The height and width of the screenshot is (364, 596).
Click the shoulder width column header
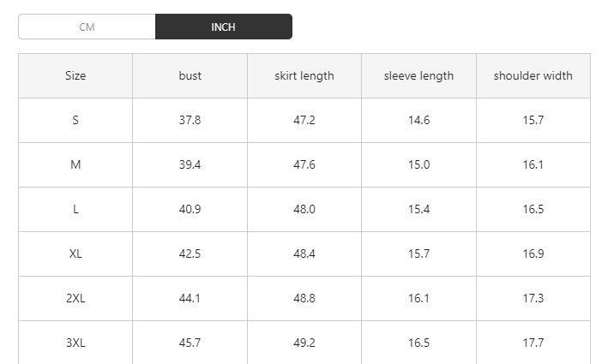pos(533,75)
